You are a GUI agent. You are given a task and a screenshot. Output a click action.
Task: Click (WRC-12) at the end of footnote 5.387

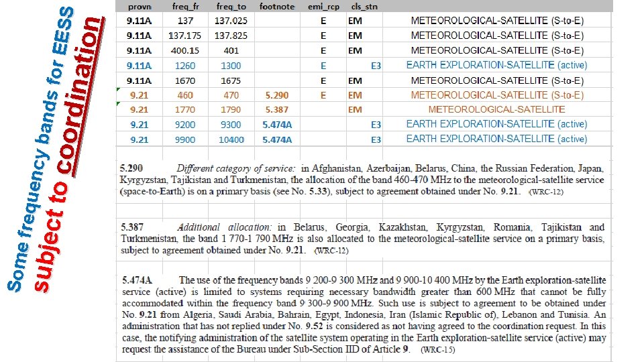coord(331,250)
